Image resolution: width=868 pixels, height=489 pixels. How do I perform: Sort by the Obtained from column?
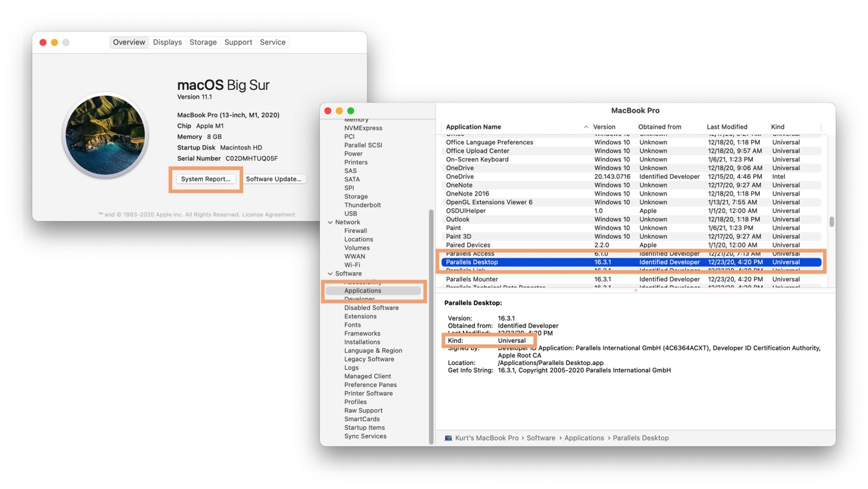click(660, 127)
